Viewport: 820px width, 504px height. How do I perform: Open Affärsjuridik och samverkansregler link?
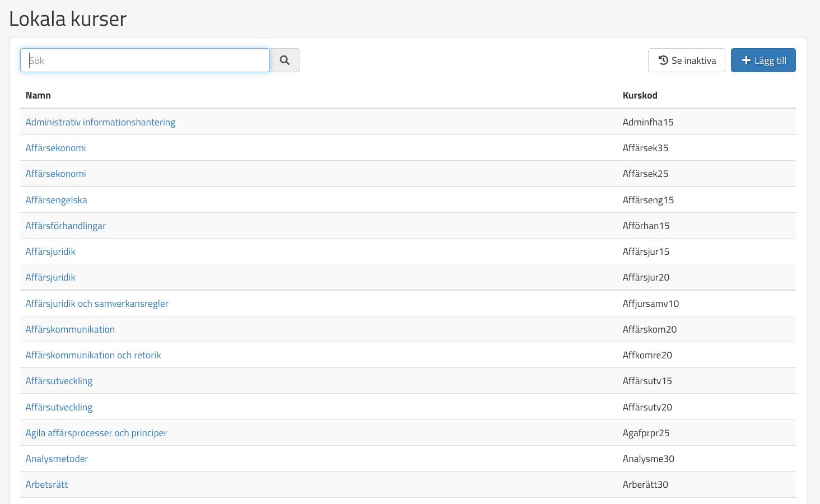[97, 304]
